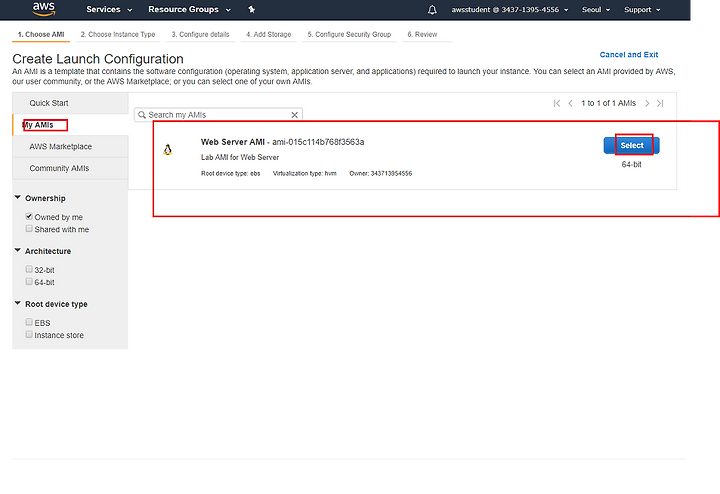Go to next page of AMIs arrow
The height and width of the screenshot is (494, 720).
pos(647,103)
